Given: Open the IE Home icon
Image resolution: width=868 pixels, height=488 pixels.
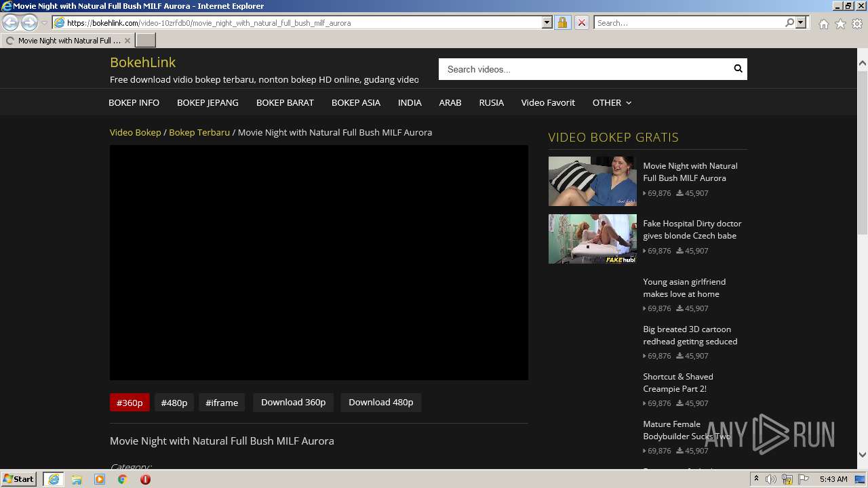Looking at the screenshot, I should point(823,24).
